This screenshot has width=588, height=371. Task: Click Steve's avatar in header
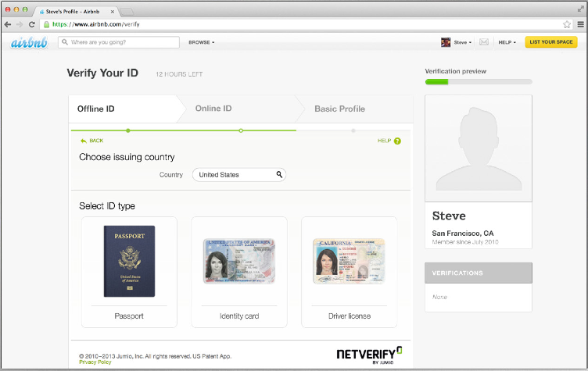pos(446,42)
